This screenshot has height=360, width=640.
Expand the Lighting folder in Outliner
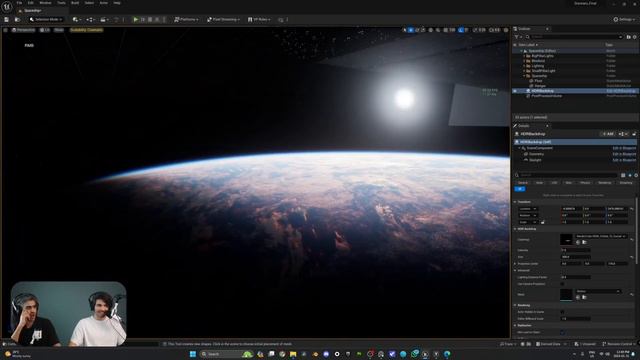pos(524,66)
